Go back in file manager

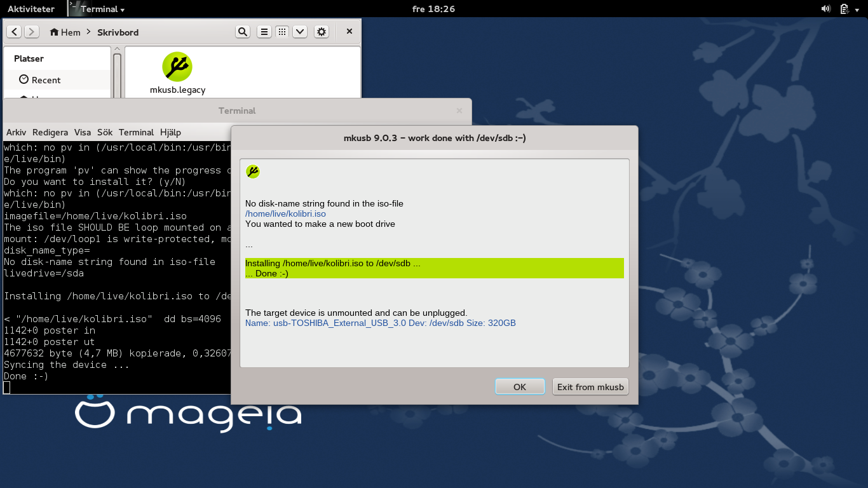pos(15,32)
